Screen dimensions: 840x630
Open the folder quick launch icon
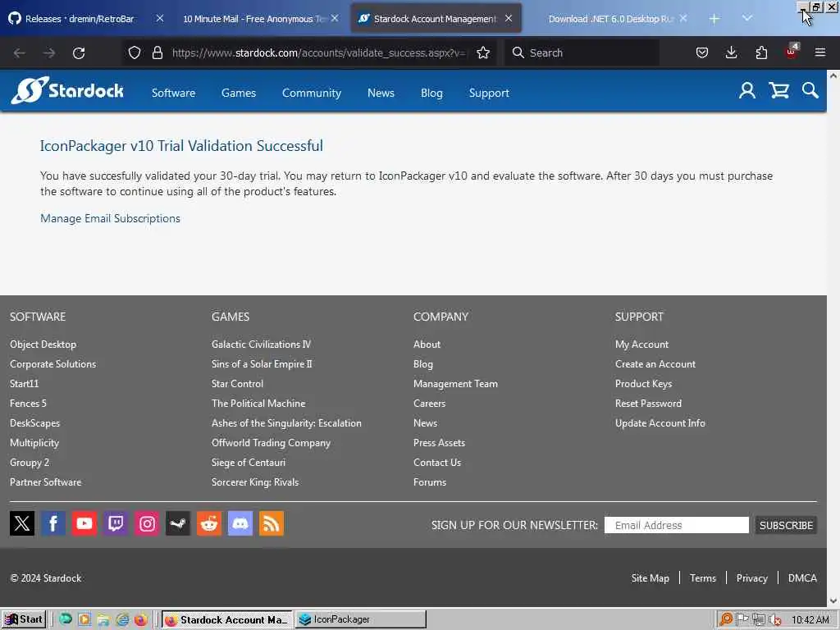103,620
